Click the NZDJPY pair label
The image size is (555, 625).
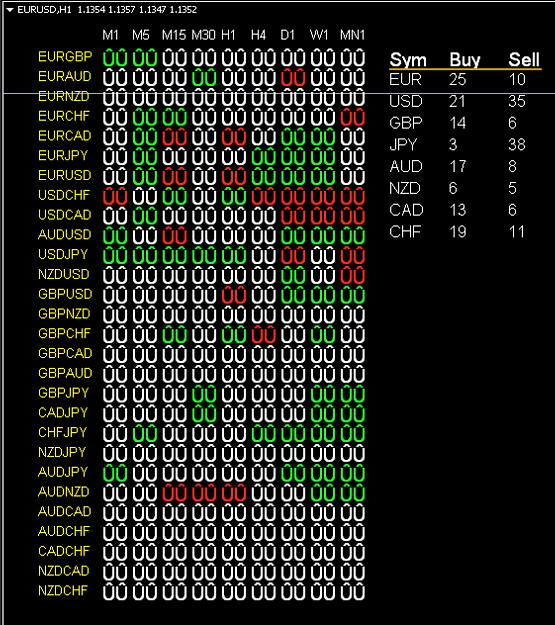(x=62, y=452)
